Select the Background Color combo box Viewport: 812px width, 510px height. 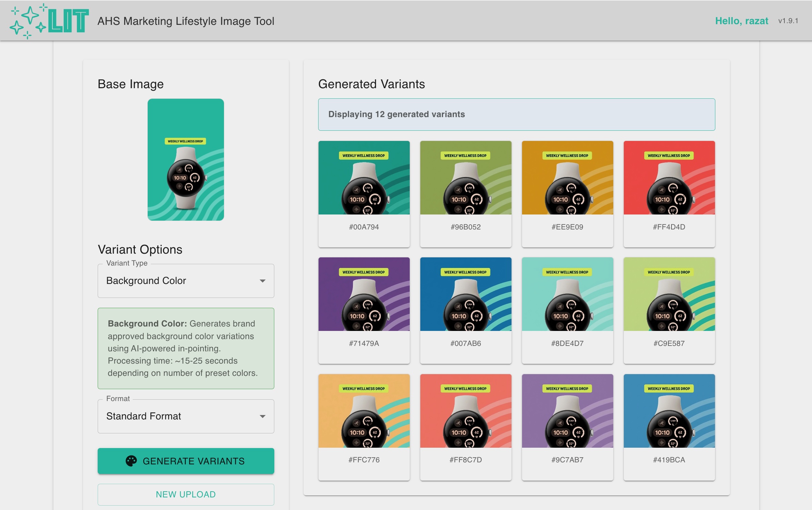185,281
